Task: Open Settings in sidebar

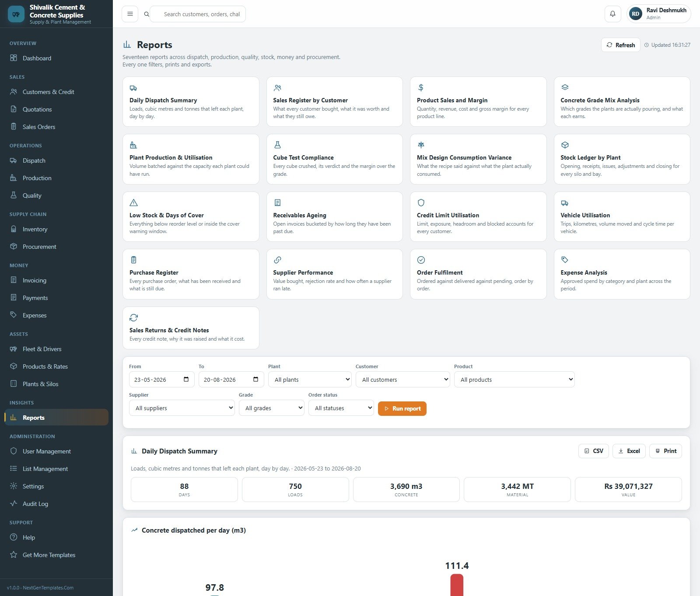Action: (x=56, y=486)
